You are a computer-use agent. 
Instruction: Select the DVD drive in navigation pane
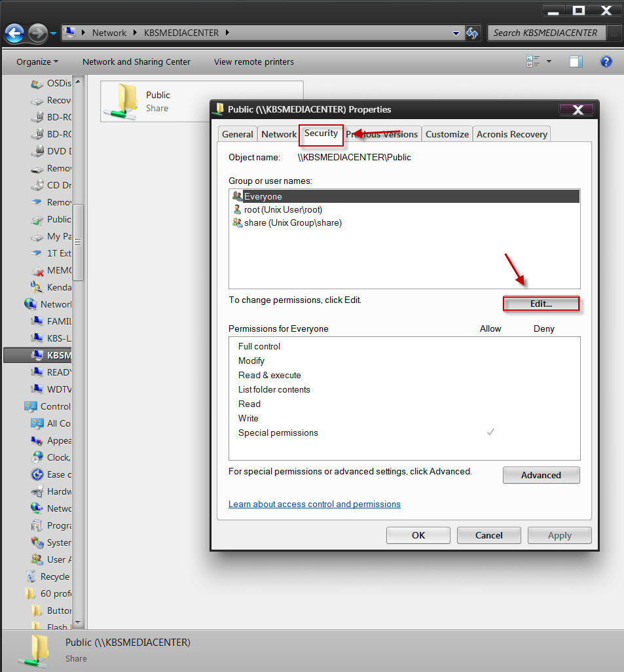(52, 151)
